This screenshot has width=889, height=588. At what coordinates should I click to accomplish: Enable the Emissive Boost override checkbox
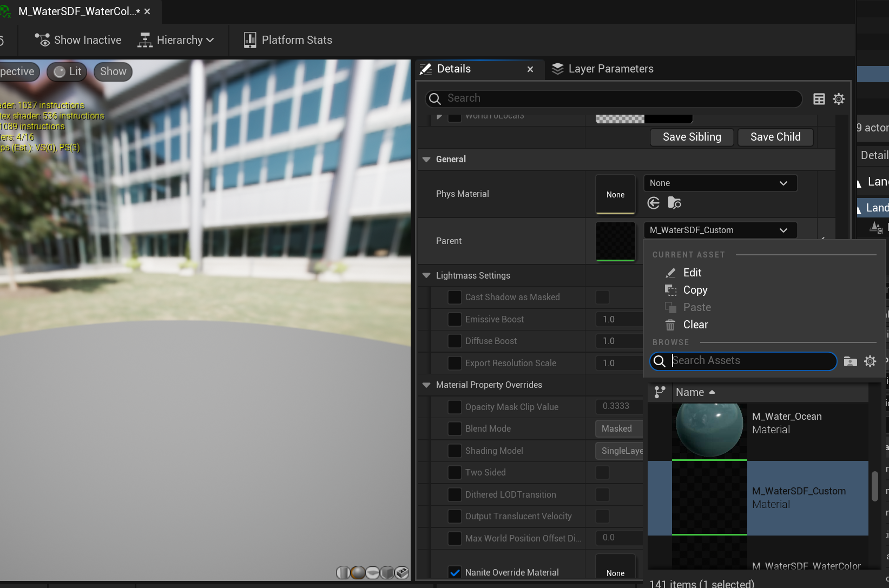pyautogui.click(x=455, y=319)
